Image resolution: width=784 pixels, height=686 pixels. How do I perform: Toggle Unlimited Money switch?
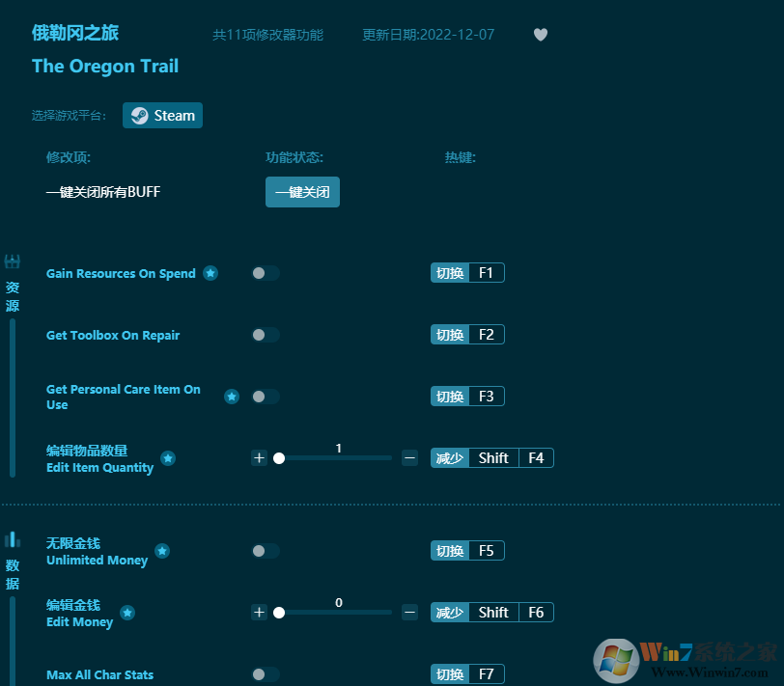(266, 551)
